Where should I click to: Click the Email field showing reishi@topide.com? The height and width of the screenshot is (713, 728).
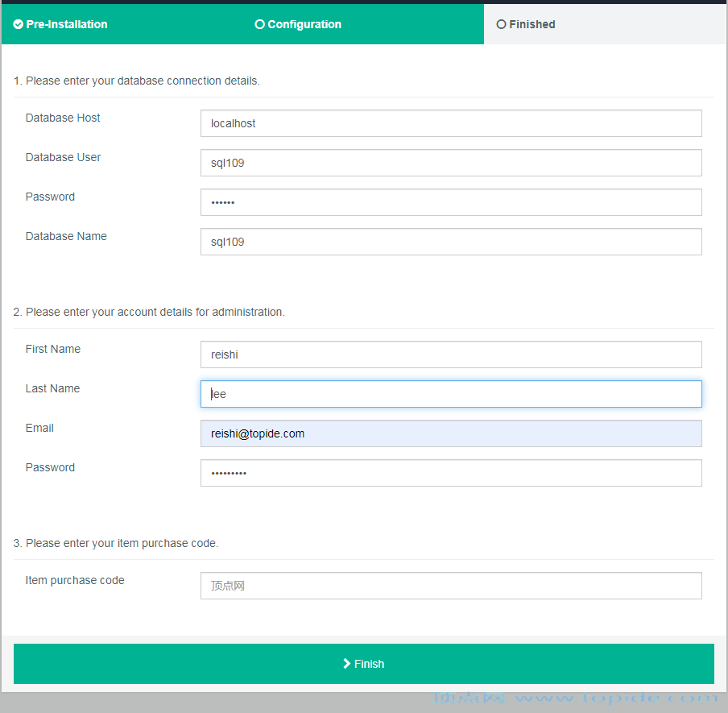point(451,433)
